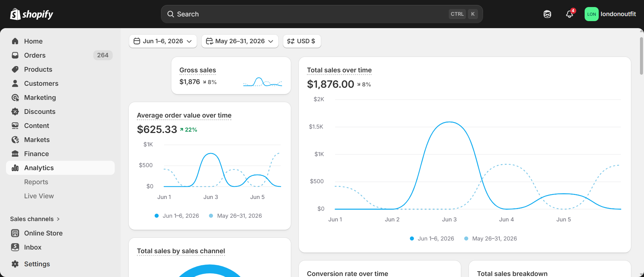Open notifications bell with 4 alerts
Screen dimensions: 644x277
click(x=570, y=14)
